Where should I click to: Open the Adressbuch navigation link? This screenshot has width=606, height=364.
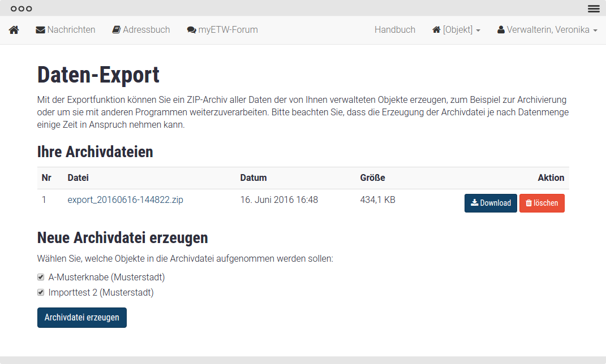[x=146, y=30]
